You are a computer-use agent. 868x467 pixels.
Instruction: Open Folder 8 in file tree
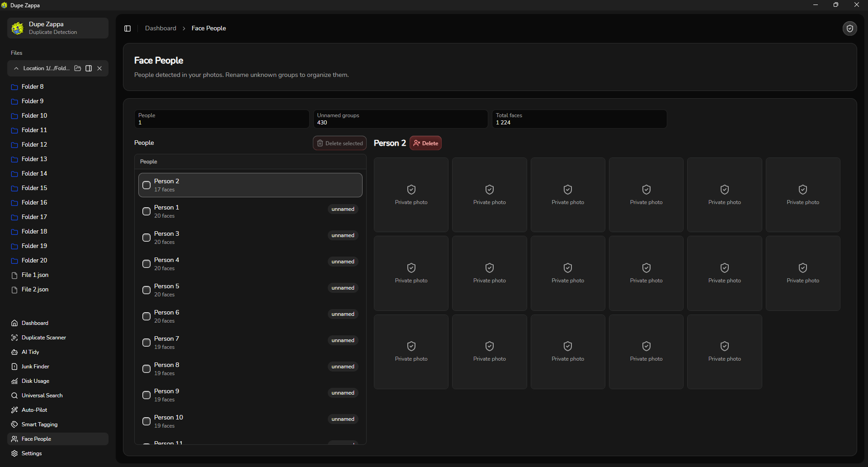click(58, 87)
